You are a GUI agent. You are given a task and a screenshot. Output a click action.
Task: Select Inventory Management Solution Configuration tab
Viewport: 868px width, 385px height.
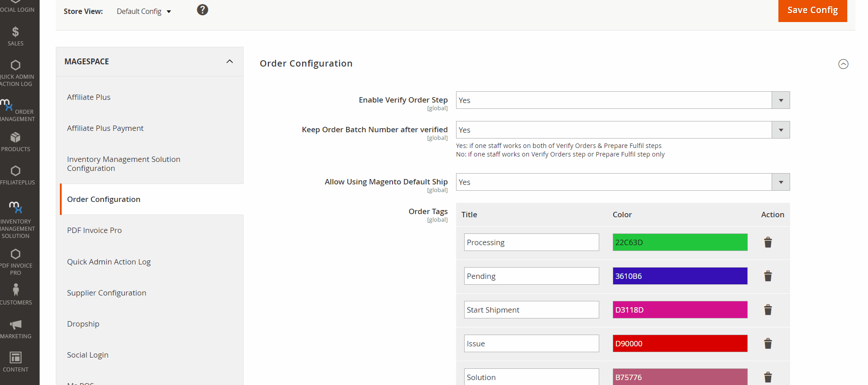(x=124, y=164)
